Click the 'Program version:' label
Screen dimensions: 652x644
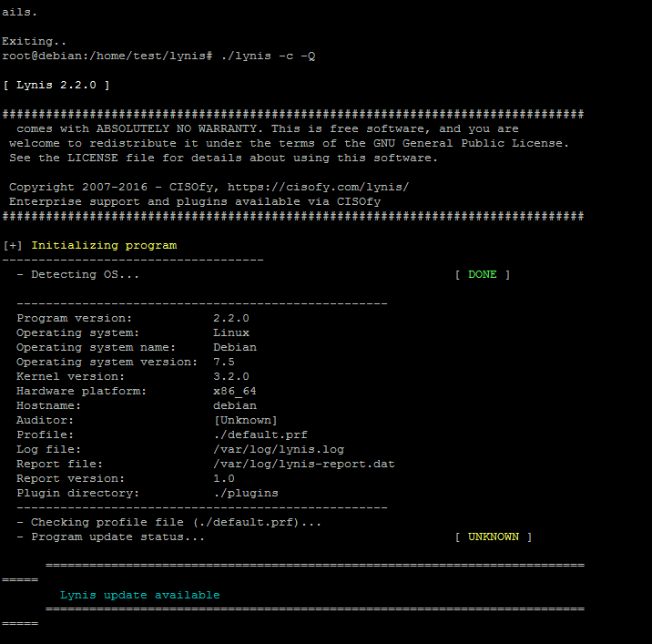click(x=74, y=318)
